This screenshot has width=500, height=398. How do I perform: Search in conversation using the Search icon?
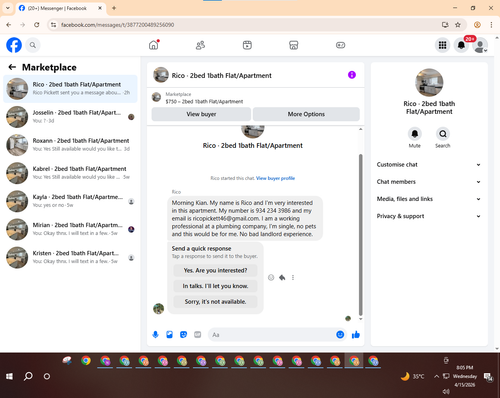(443, 134)
